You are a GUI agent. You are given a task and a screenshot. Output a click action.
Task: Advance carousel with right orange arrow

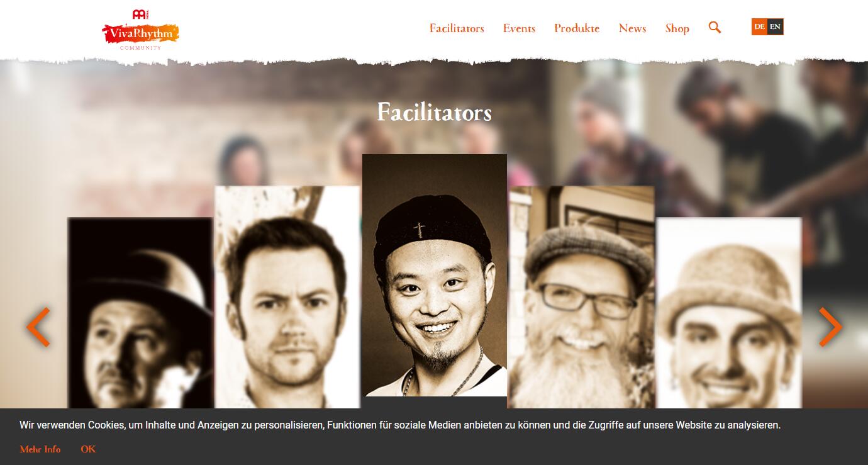(x=830, y=327)
